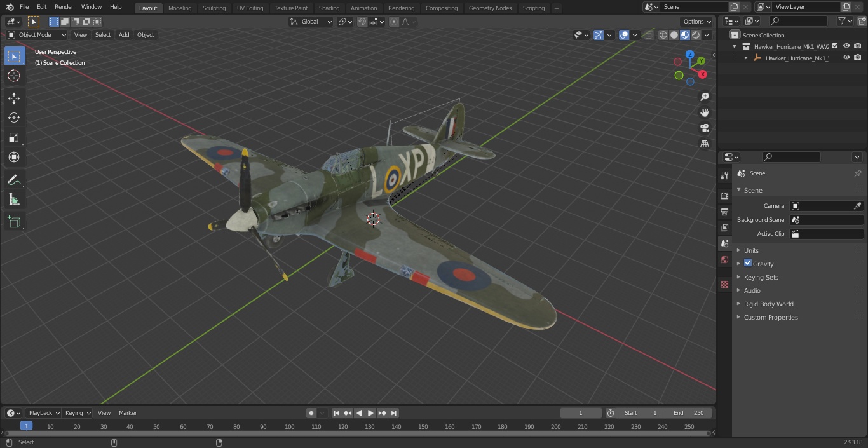Switch perspective/orthographic with grid gizmo
This screenshot has width=868, height=448.
pyautogui.click(x=704, y=144)
